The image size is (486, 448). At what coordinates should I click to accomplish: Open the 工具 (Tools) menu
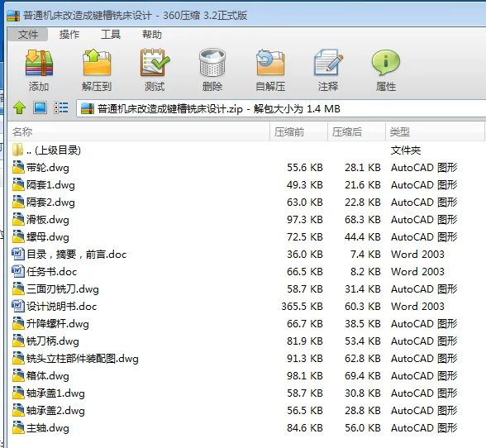[x=111, y=35]
